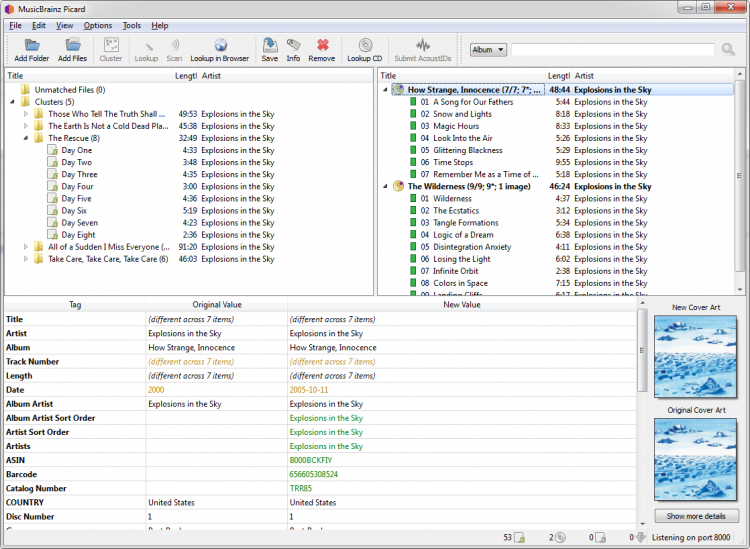Select the Glittering Blackness track

point(467,150)
